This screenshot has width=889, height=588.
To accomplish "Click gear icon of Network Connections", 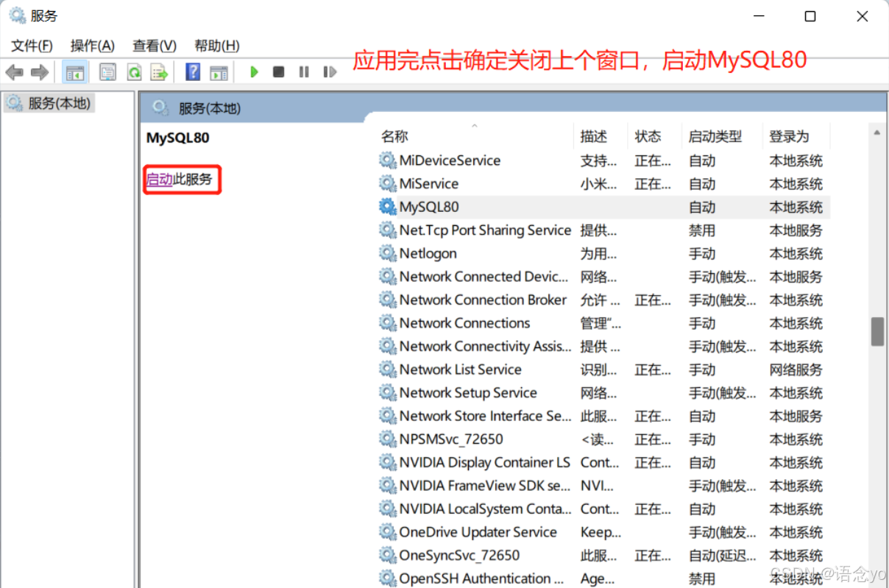I will 388,323.
